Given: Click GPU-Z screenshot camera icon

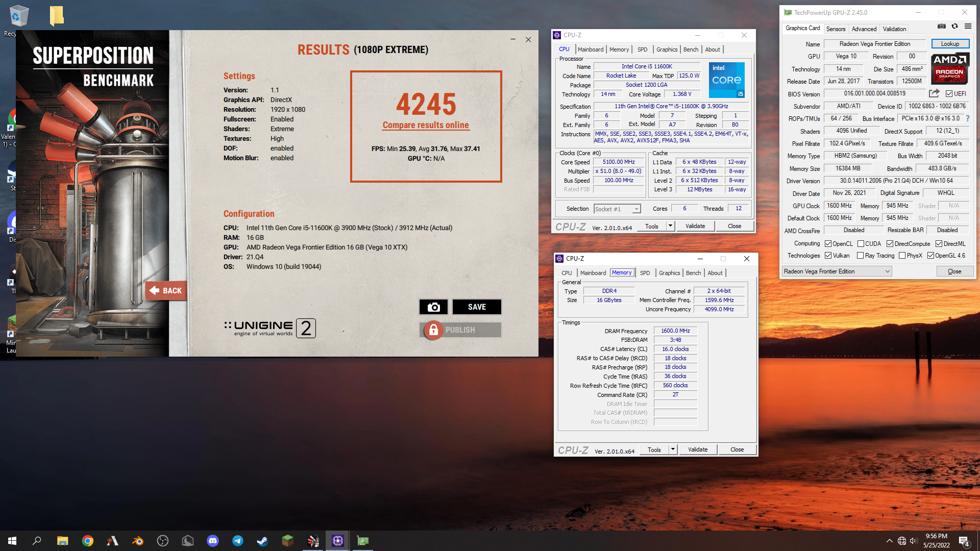Looking at the screenshot, I should [942, 27].
